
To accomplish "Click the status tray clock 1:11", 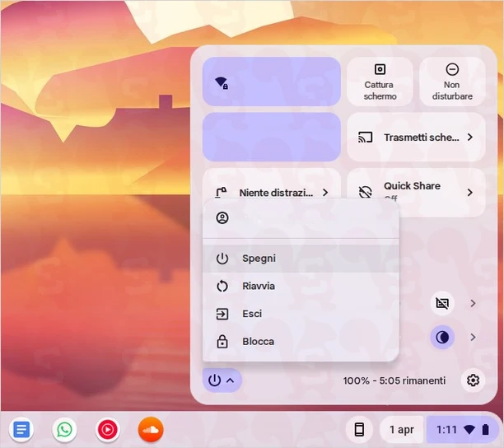I will (x=446, y=429).
